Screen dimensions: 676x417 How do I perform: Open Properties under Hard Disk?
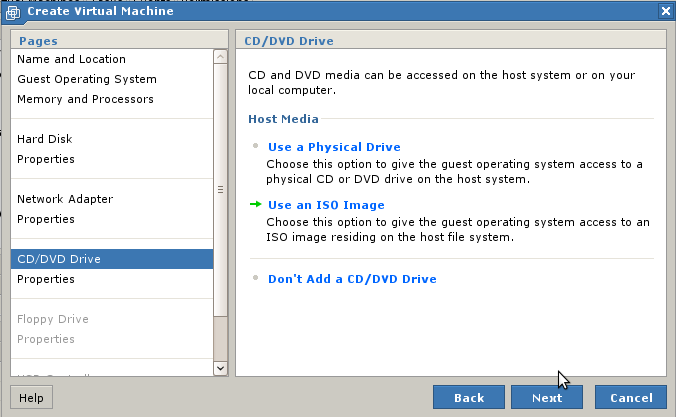(x=45, y=159)
